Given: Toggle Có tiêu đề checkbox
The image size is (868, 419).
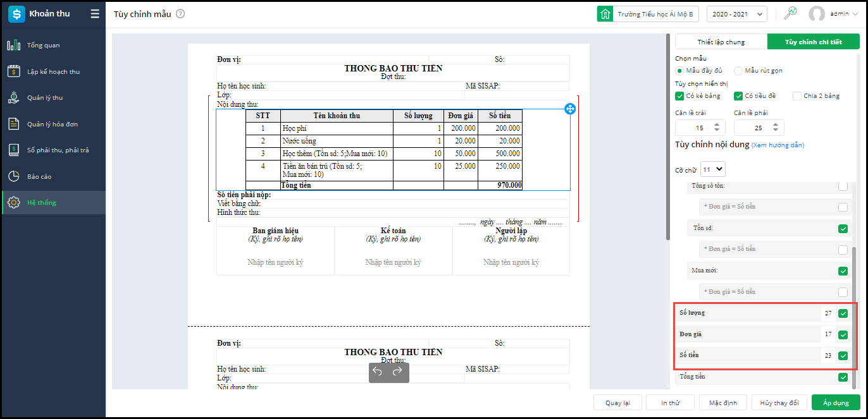Looking at the screenshot, I should pyautogui.click(x=738, y=96).
